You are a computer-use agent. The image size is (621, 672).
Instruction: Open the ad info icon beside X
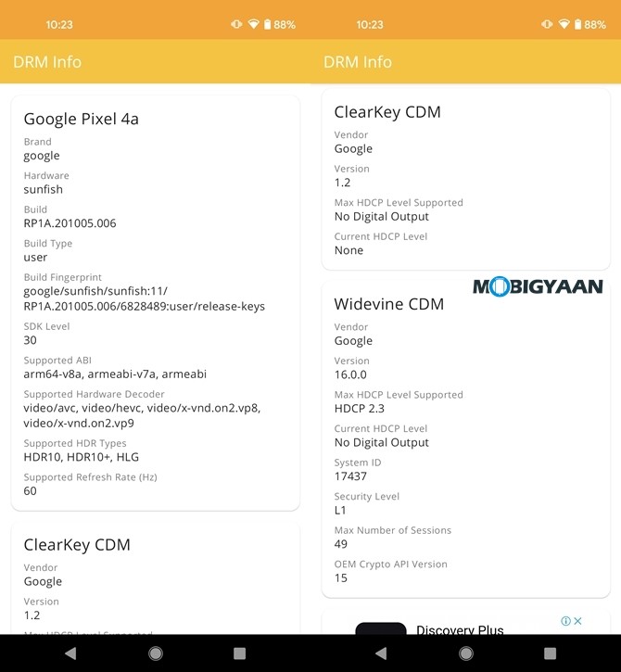(565, 621)
